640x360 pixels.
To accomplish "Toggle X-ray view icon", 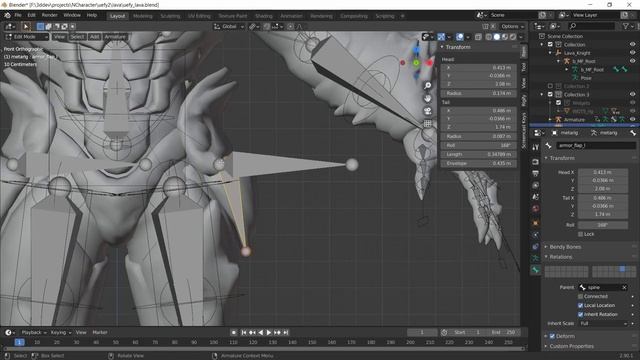I will (478, 37).
